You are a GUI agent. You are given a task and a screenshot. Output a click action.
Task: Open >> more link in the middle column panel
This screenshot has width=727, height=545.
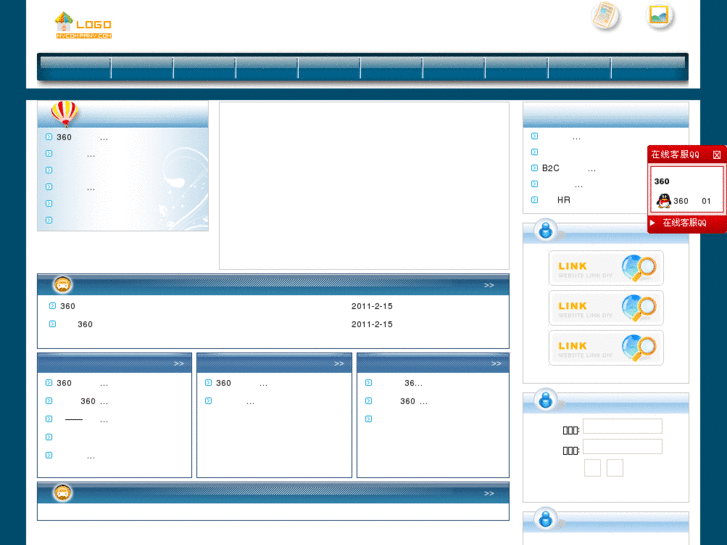tap(339, 364)
